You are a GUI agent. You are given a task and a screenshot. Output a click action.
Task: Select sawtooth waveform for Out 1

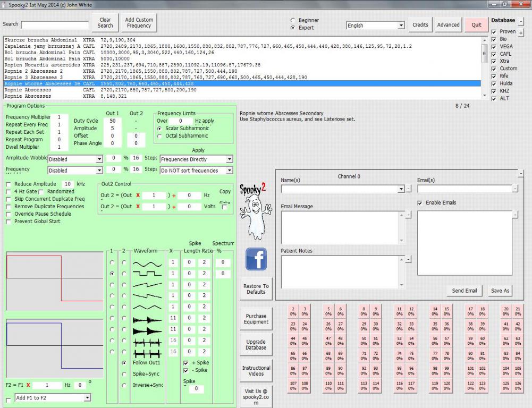pyautogui.click(x=112, y=285)
